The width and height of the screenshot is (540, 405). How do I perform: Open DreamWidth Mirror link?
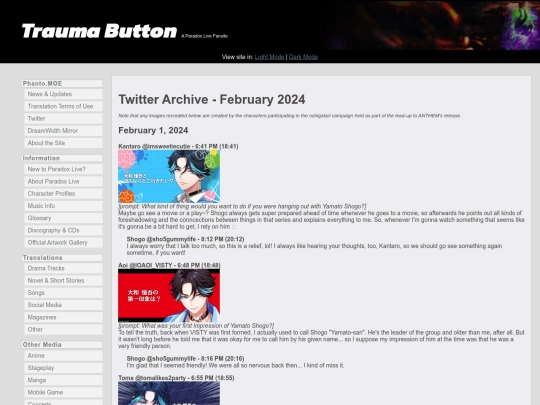(63, 131)
